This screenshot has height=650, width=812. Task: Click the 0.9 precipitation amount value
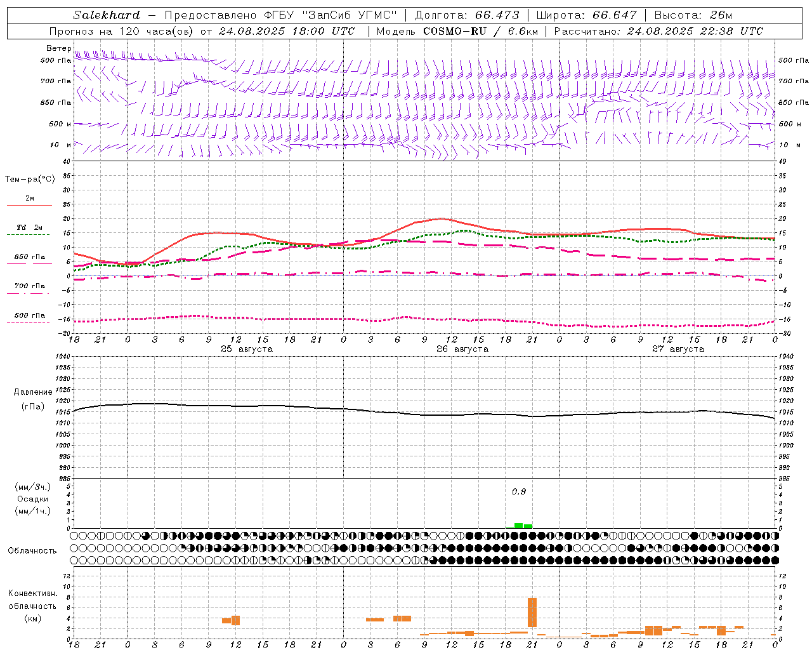point(519,492)
